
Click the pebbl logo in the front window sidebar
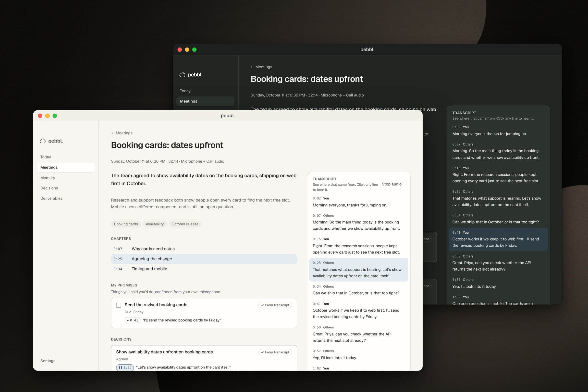(51, 141)
